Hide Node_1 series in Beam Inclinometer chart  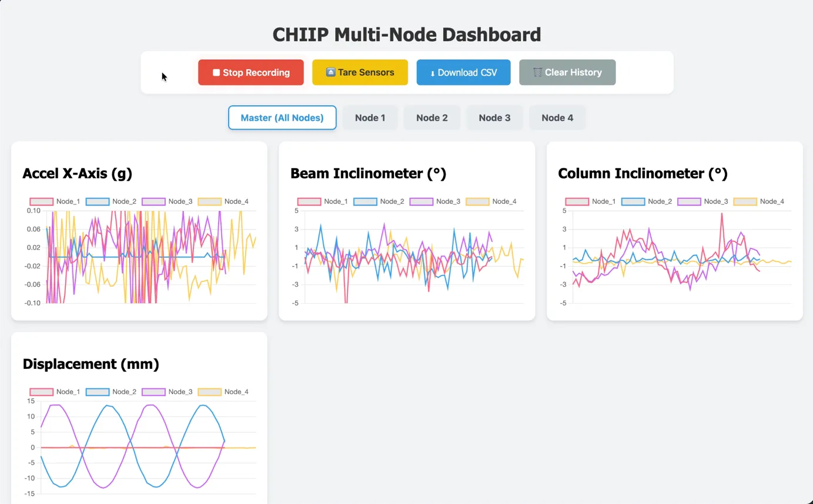[322, 201]
